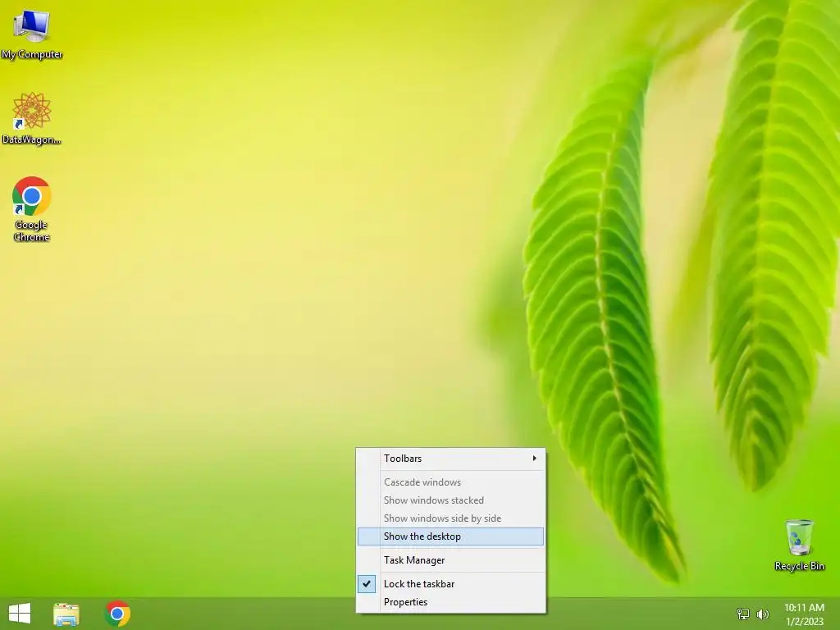Toggle Lock the taskbar option

point(451,584)
